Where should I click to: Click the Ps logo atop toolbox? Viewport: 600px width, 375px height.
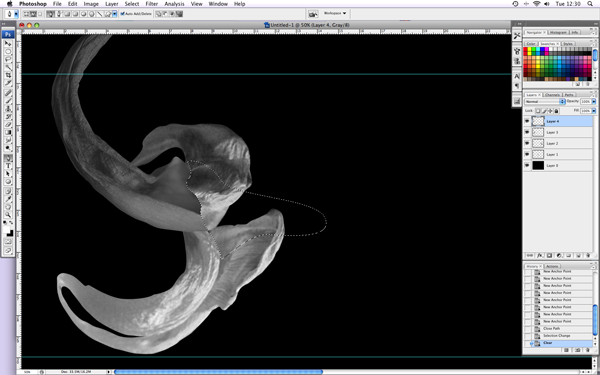click(x=8, y=34)
